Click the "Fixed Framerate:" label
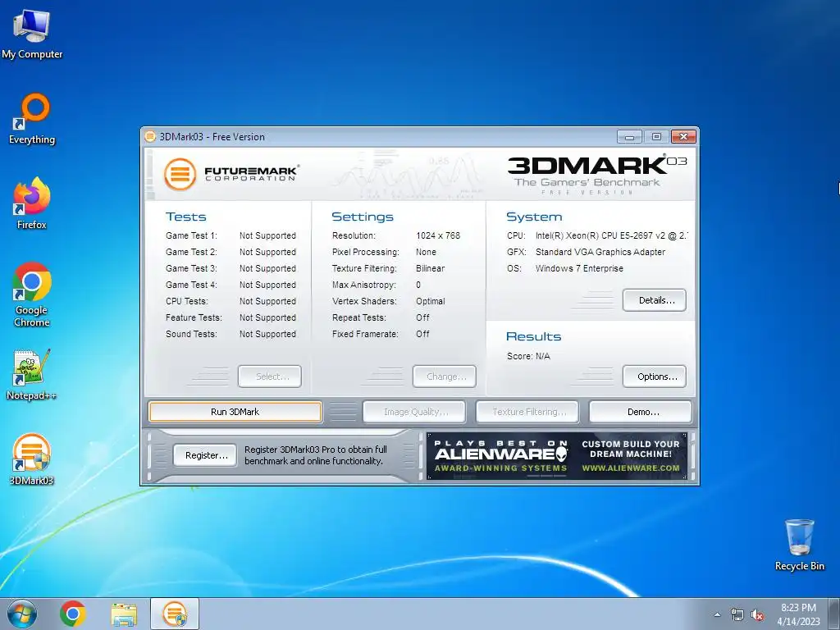Viewport: 840px width, 630px height. pyautogui.click(x=365, y=335)
